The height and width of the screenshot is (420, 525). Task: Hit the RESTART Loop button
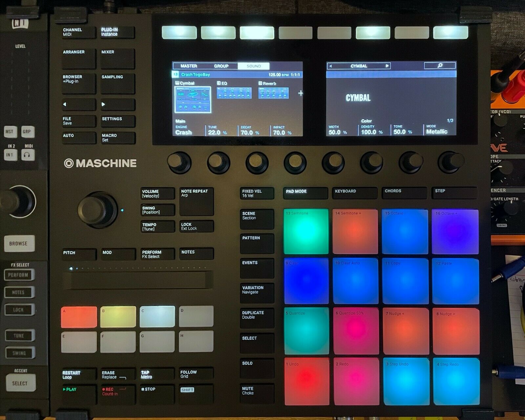point(79,374)
